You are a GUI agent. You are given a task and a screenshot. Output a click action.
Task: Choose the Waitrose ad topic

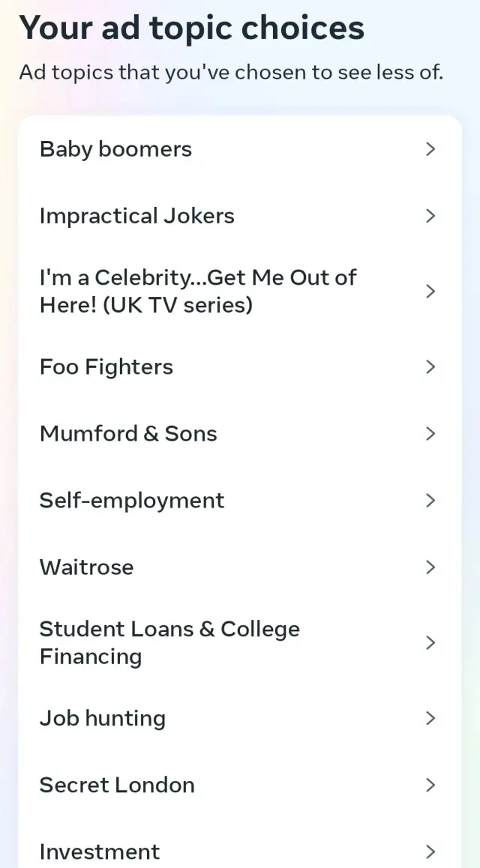pyautogui.click(x=87, y=567)
